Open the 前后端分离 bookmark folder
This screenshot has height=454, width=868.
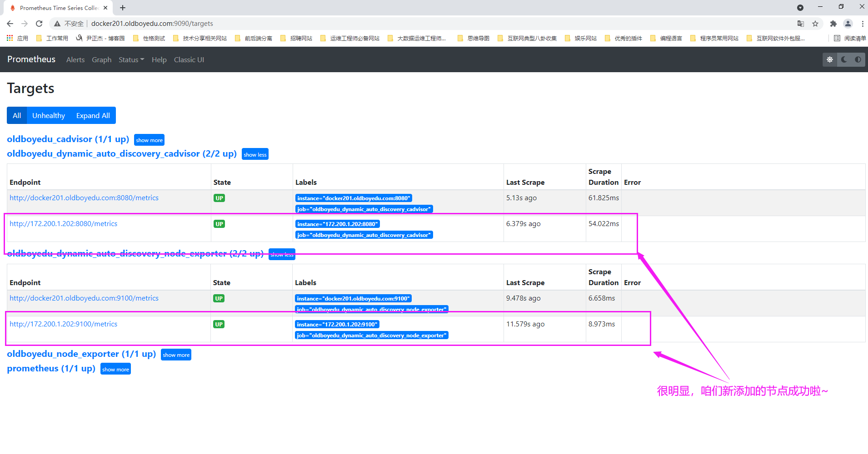[254, 38]
